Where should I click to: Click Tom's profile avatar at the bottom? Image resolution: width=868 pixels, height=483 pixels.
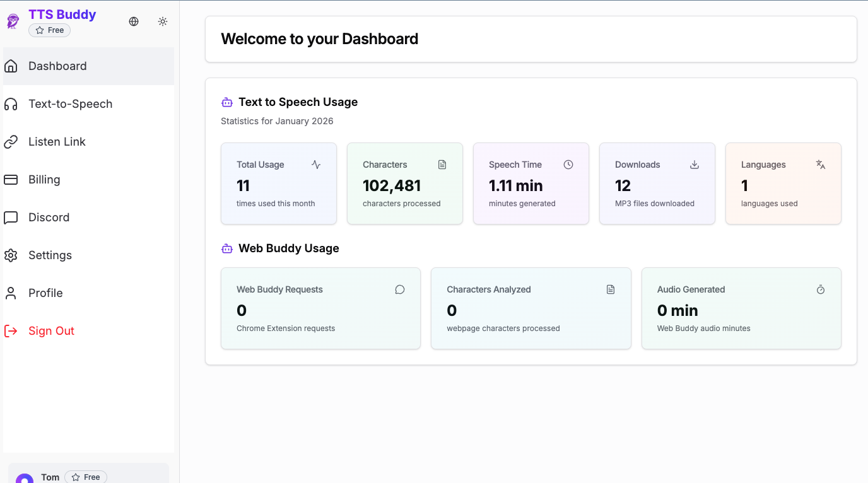(24, 477)
